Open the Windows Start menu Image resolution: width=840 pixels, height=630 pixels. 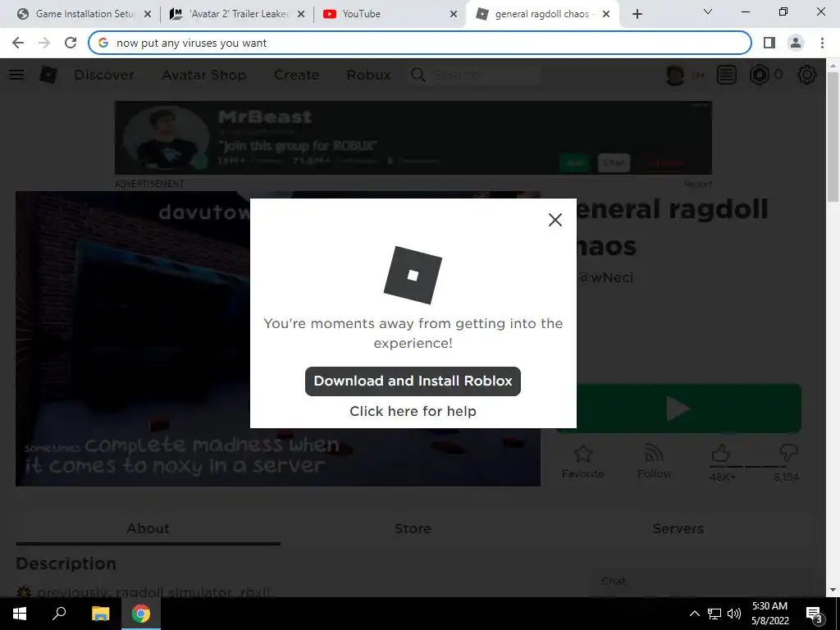pos(20,614)
